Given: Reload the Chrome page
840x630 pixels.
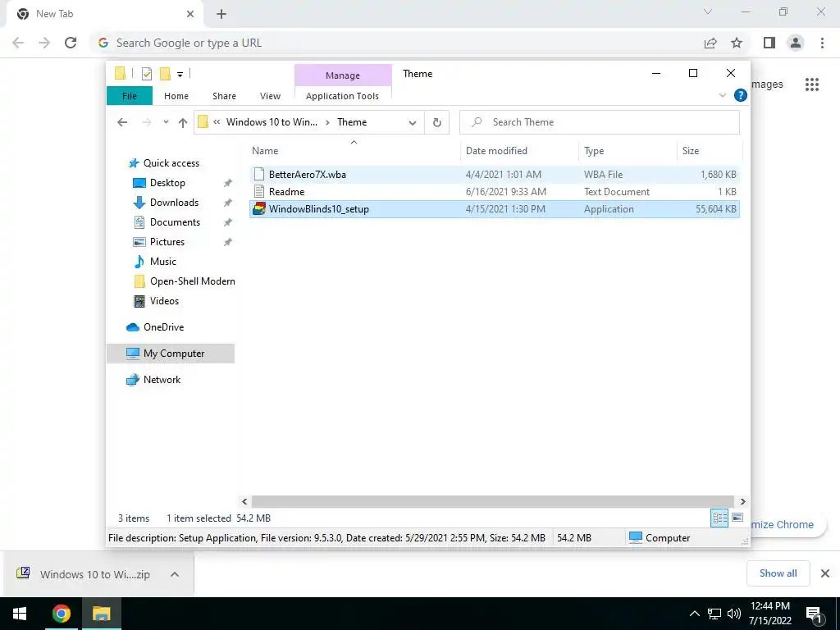Looking at the screenshot, I should tap(71, 43).
